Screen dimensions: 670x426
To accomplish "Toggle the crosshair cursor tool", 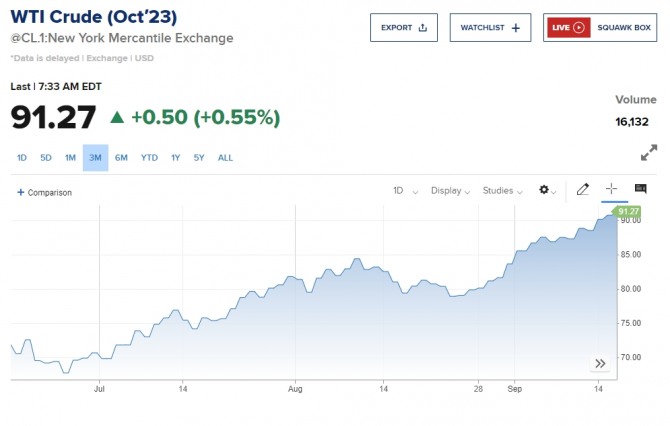I will pyautogui.click(x=612, y=189).
